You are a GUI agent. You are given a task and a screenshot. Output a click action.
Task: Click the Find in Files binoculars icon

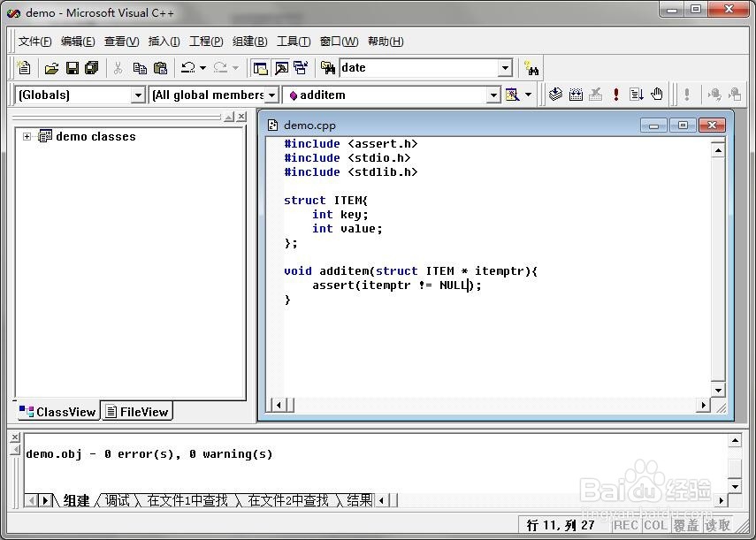click(328, 68)
